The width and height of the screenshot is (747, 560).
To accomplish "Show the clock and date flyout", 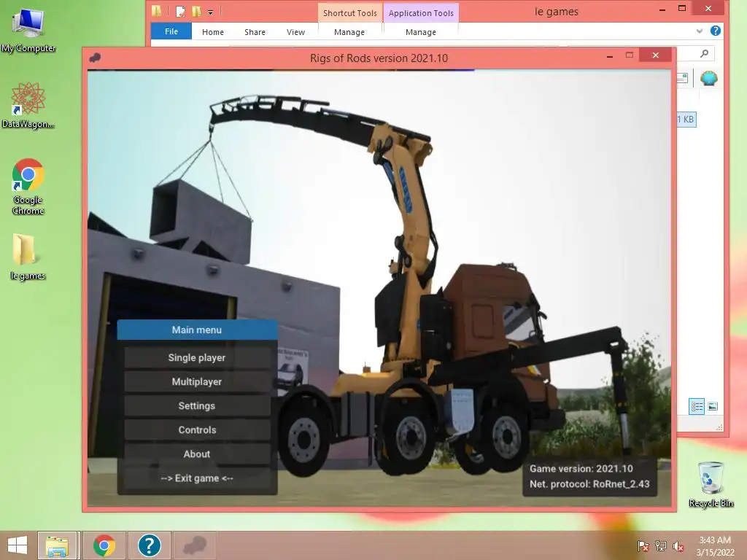I will coord(715,546).
